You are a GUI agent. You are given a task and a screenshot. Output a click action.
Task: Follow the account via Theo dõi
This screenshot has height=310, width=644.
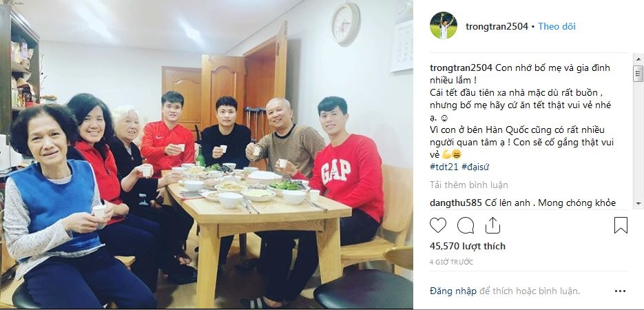(x=557, y=26)
